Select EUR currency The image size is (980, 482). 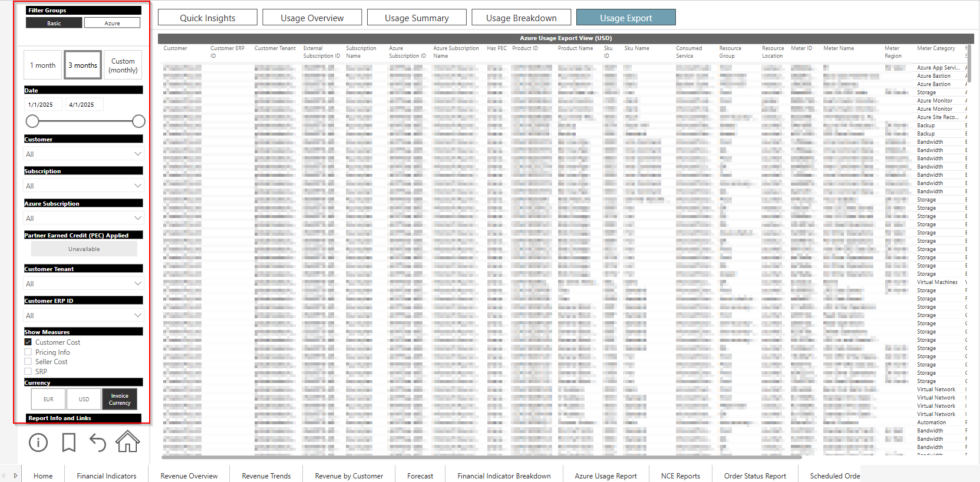[x=48, y=399]
